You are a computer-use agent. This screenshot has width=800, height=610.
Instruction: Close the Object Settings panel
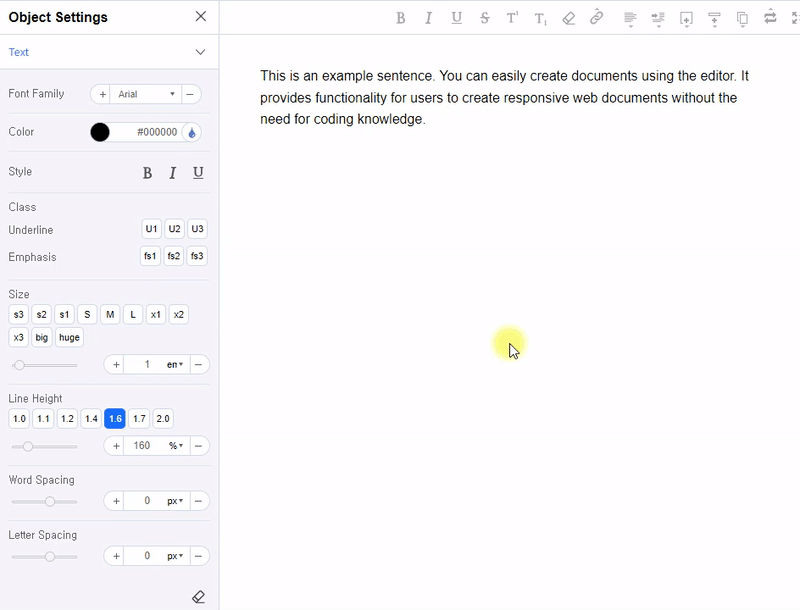click(201, 16)
